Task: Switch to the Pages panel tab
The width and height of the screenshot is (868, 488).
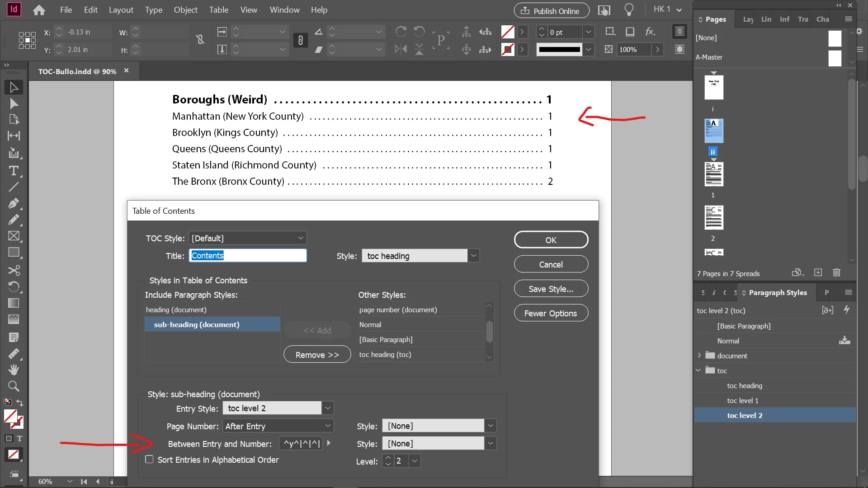Action: point(715,19)
